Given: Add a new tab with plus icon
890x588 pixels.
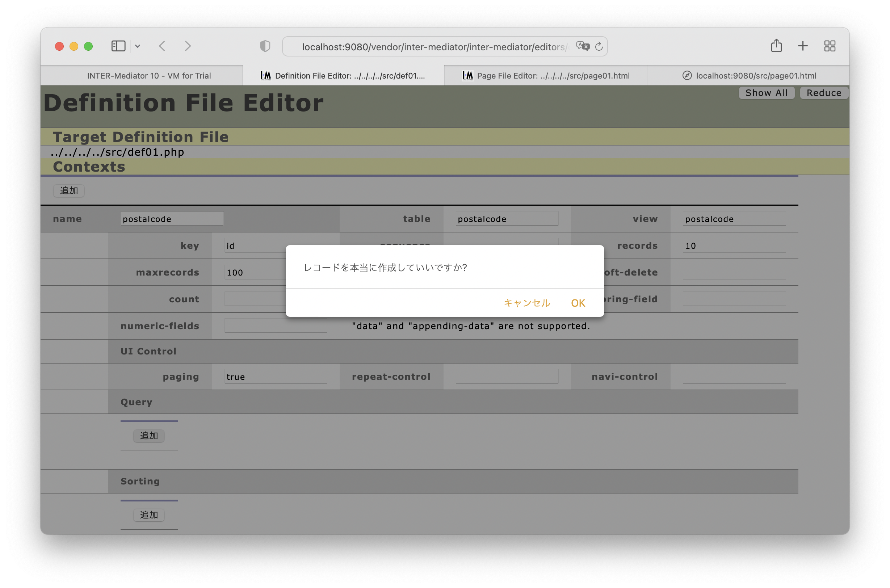Looking at the screenshot, I should pos(803,46).
